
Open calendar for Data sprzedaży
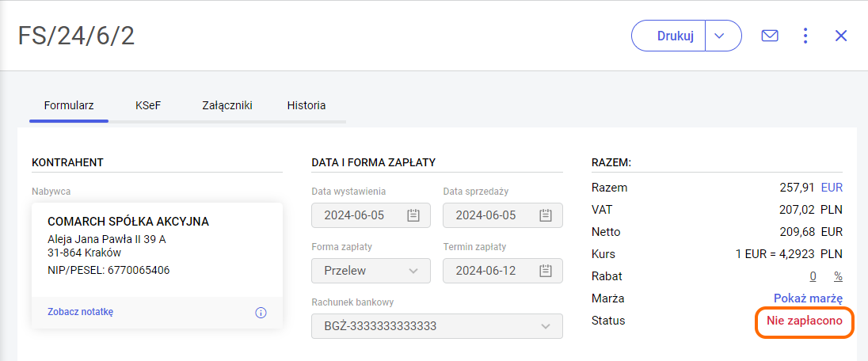pos(545,215)
